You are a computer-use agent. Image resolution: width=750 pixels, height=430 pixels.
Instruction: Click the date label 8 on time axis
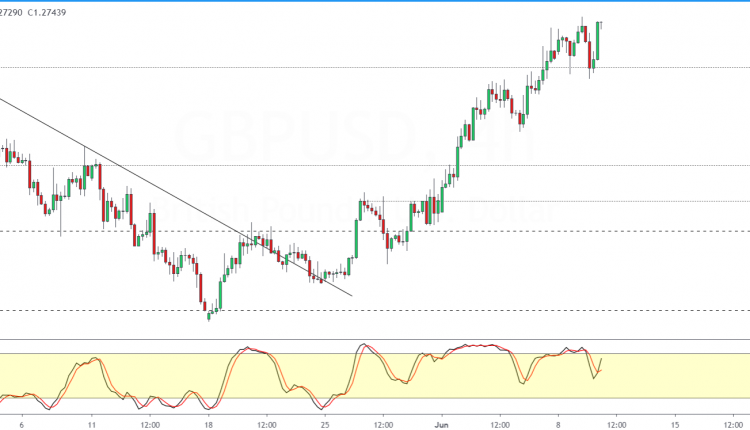[x=558, y=425]
